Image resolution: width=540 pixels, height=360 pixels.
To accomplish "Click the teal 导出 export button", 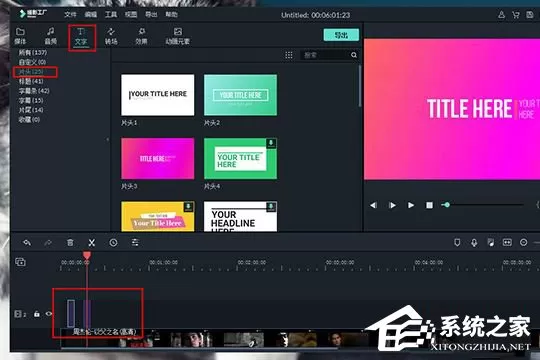I will point(341,35).
